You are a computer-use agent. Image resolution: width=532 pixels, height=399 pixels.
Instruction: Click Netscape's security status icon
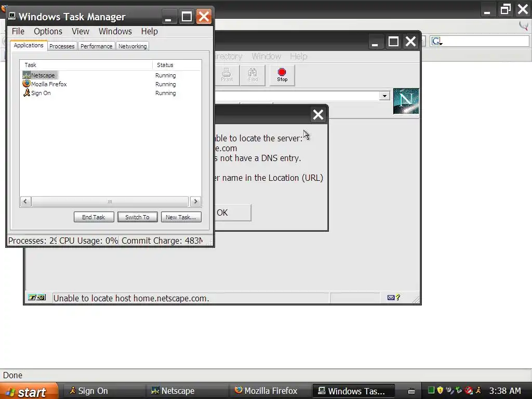click(x=37, y=298)
